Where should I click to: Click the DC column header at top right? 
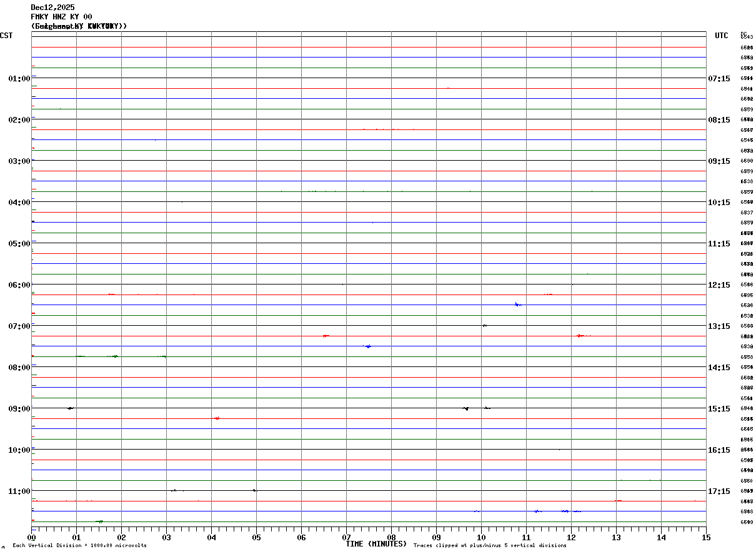coord(744,34)
